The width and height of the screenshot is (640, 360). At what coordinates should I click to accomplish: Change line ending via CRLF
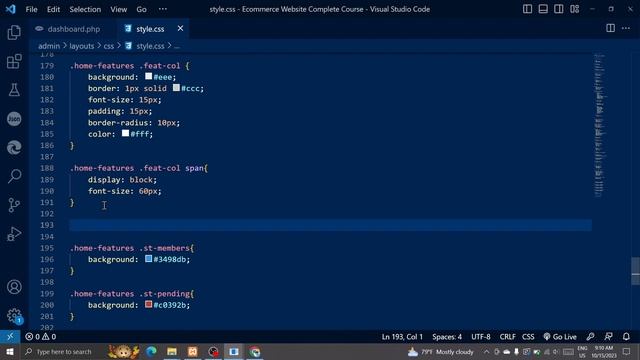tap(507, 337)
